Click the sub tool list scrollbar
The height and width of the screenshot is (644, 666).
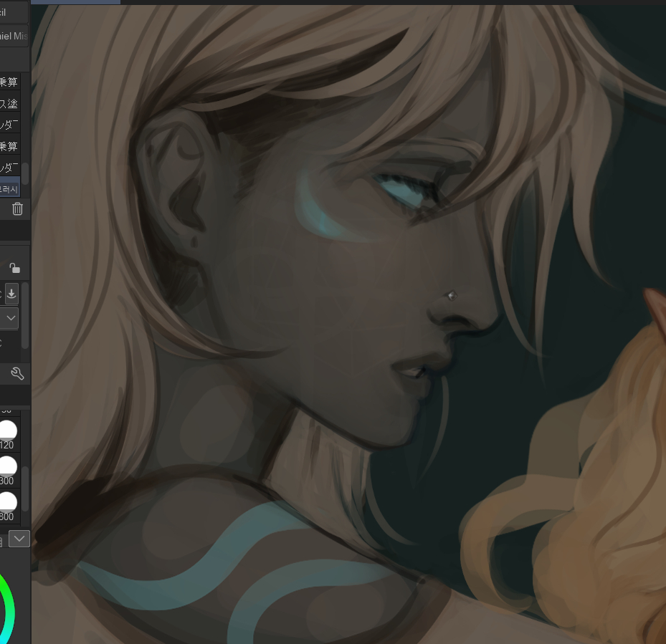[26, 173]
